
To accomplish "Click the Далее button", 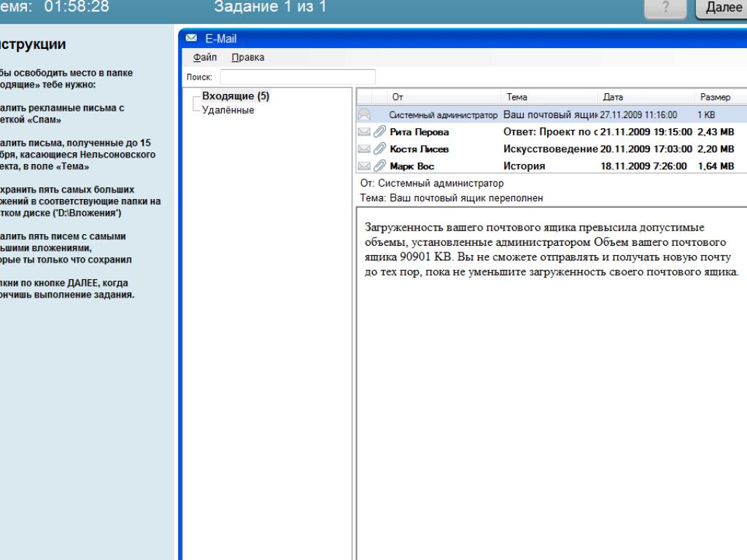I will click(x=721, y=8).
